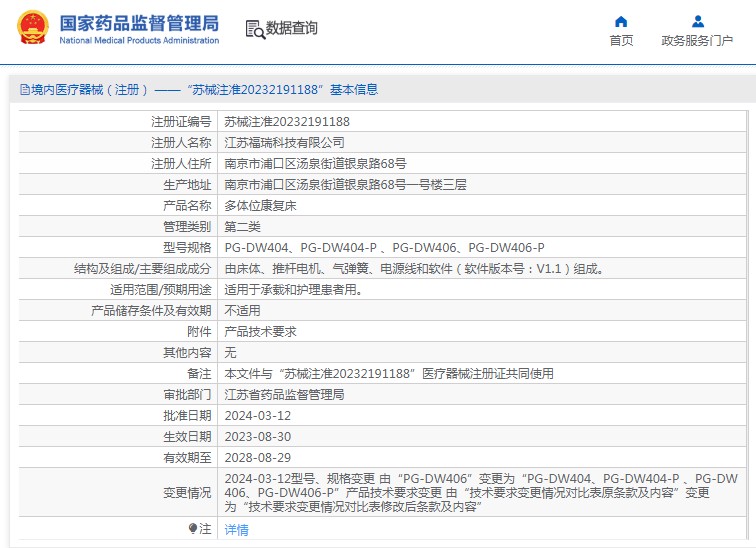
Task: Click the 管理类别 label
Action: coord(187,227)
